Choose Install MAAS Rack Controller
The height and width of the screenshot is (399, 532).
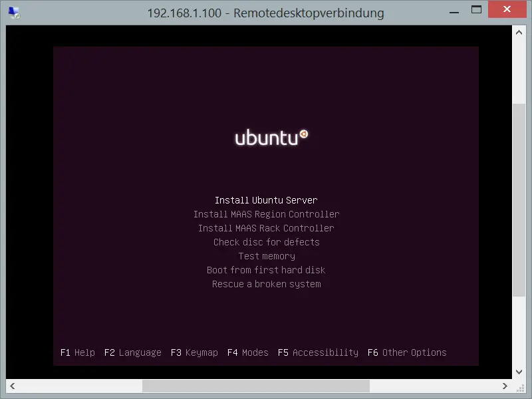point(267,228)
